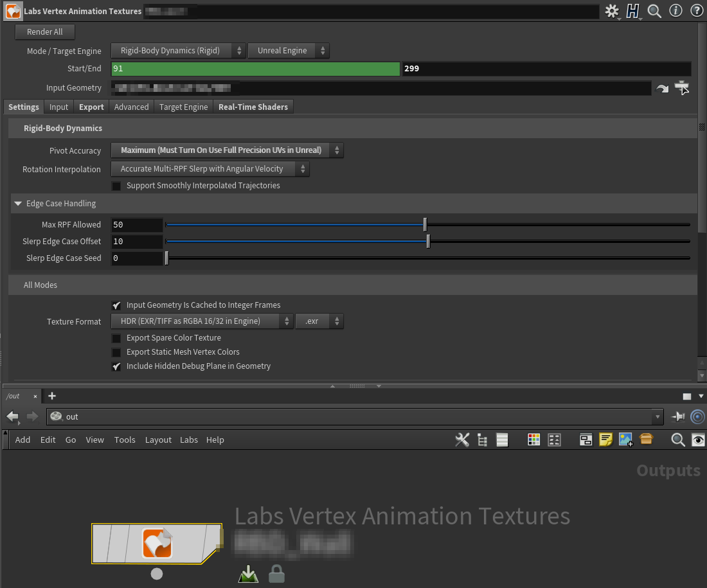Open node help question mark icon
This screenshot has width=707, height=588.
697,11
